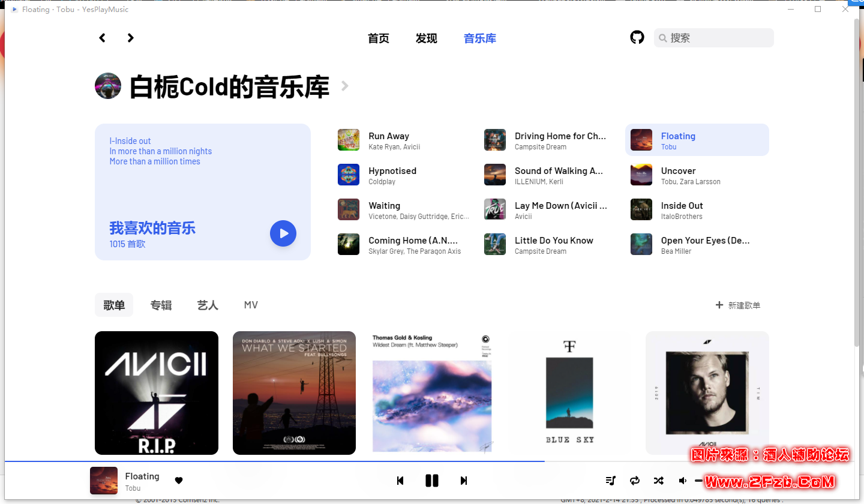This screenshot has height=504, width=864.
Task: Switch to the MV tab
Action: point(250,305)
